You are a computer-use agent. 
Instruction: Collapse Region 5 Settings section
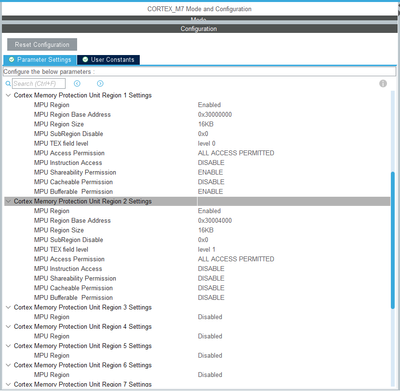8,346
